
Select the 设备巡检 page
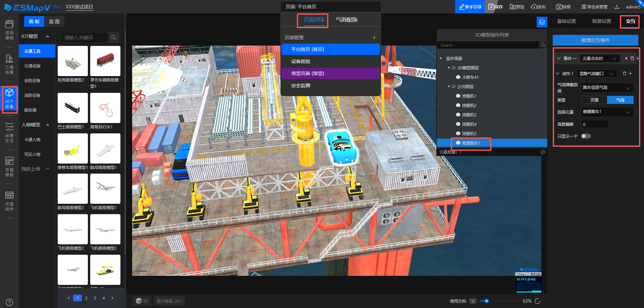tap(331, 61)
